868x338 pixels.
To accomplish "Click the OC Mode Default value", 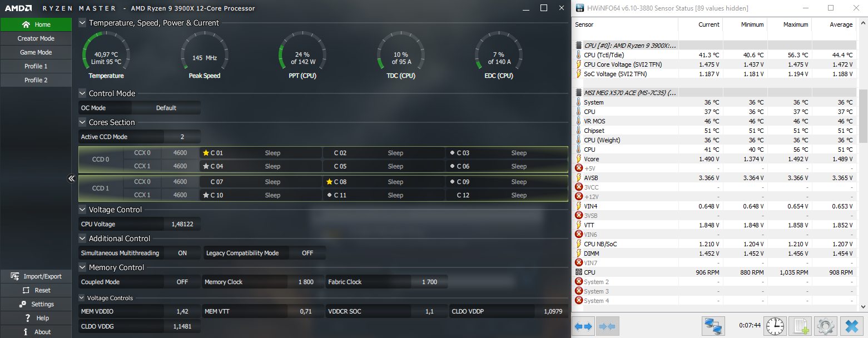I will 166,108.
